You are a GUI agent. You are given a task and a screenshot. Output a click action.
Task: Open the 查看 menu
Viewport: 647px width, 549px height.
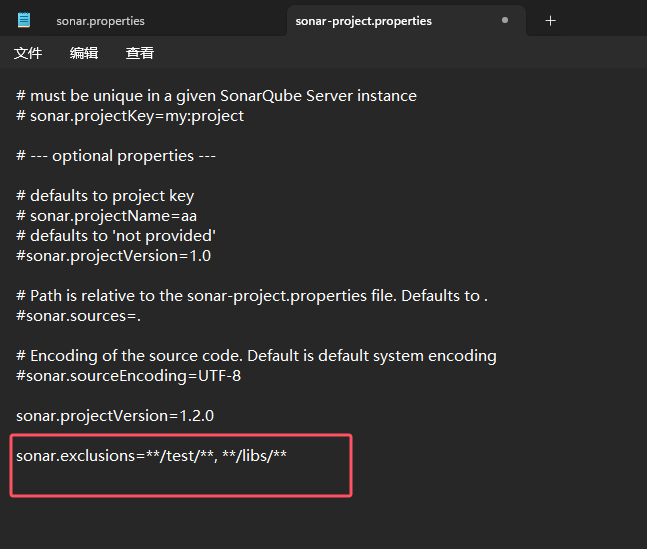click(x=139, y=53)
